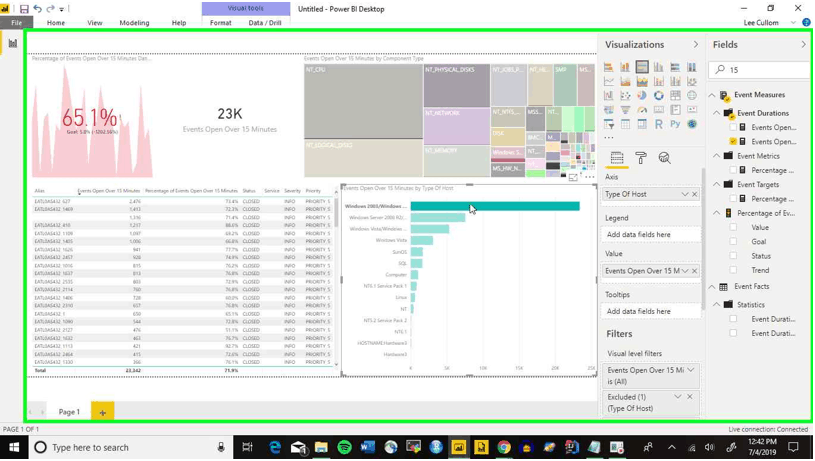Select the Stacked column chart visualization

625,67
